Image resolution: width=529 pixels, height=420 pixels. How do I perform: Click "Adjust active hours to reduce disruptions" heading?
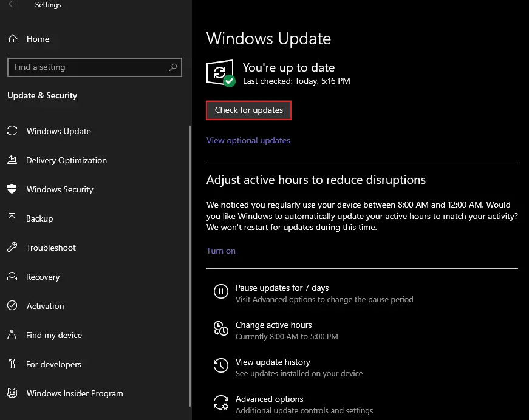pyautogui.click(x=316, y=180)
